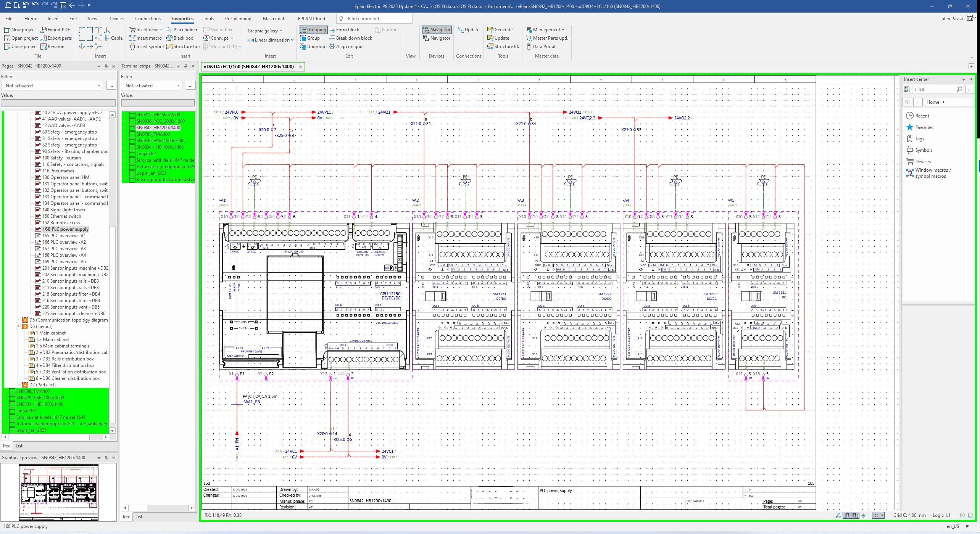Open the EPLAN Cloud tab
Screen dimensions: 980x534
pyautogui.click(x=311, y=18)
